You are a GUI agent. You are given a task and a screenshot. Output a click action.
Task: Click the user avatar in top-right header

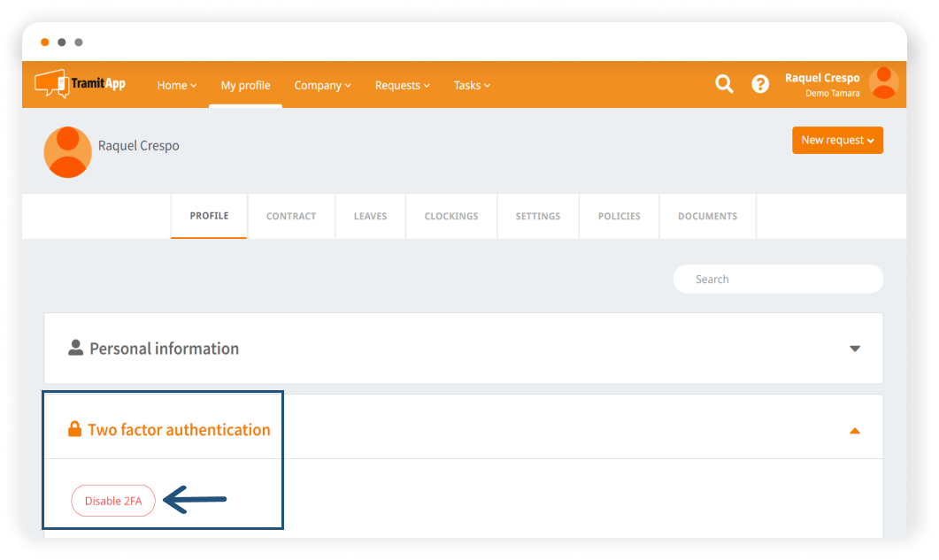point(883,83)
